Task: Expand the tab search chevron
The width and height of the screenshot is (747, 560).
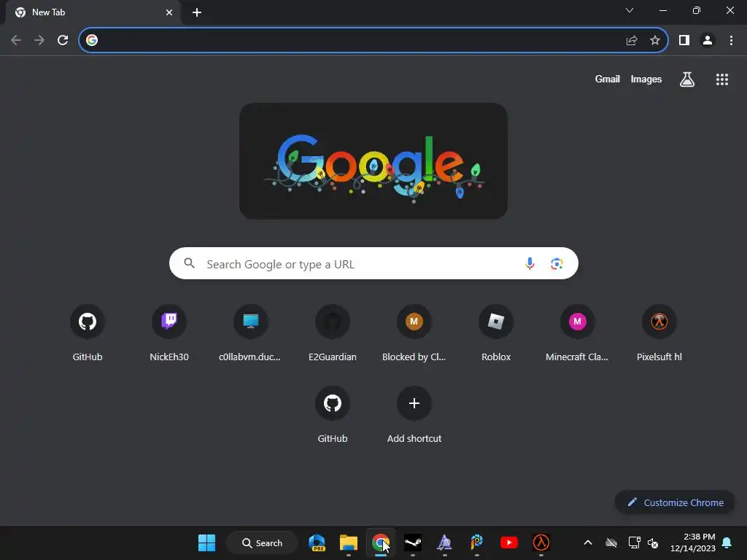Action: click(x=630, y=10)
